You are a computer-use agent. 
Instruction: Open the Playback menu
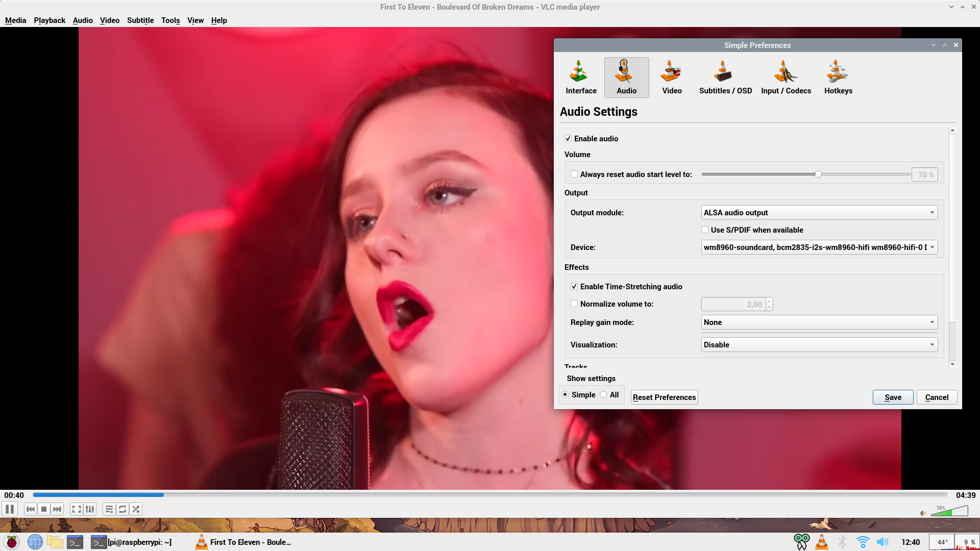coord(50,20)
